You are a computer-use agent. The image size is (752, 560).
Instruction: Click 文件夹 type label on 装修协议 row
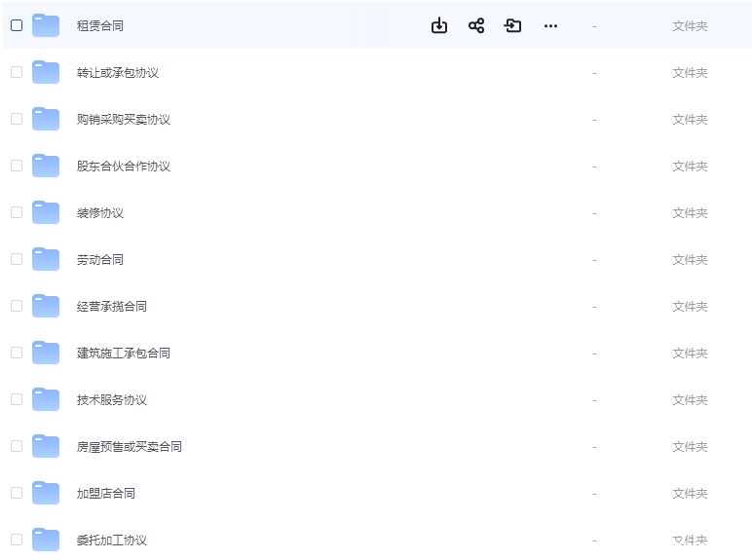click(690, 213)
